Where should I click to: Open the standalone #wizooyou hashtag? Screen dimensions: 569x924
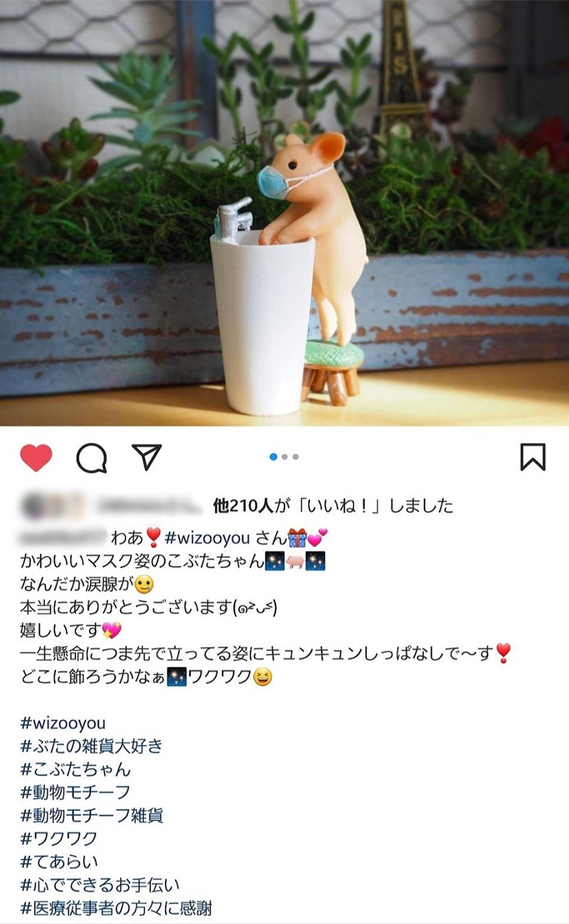tap(63, 724)
